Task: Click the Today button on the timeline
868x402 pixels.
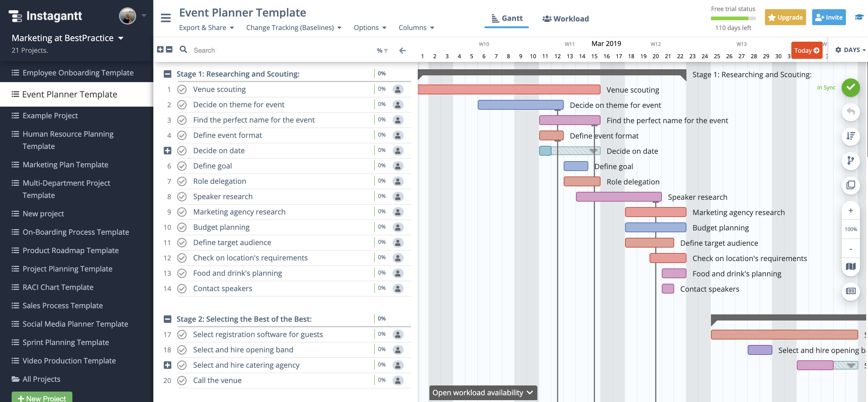Action: 806,50
